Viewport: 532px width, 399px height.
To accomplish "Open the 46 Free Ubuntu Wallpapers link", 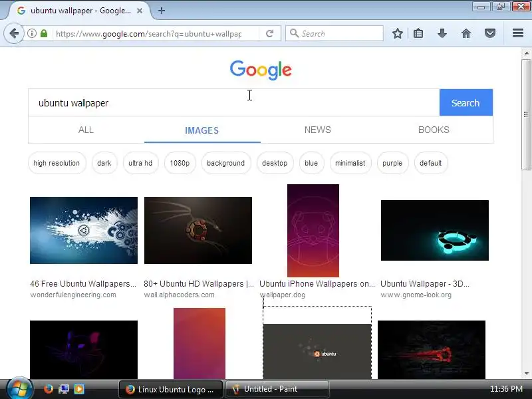I will click(x=83, y=284).
